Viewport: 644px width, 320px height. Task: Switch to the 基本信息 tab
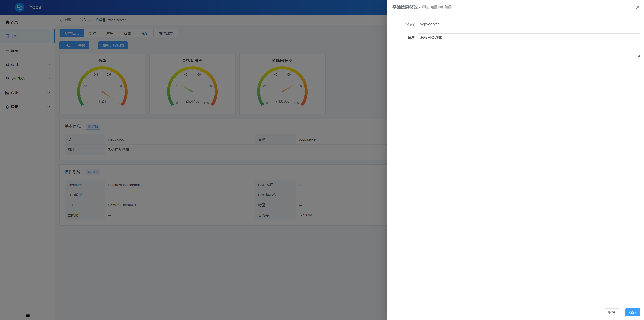tap(72, 33)
